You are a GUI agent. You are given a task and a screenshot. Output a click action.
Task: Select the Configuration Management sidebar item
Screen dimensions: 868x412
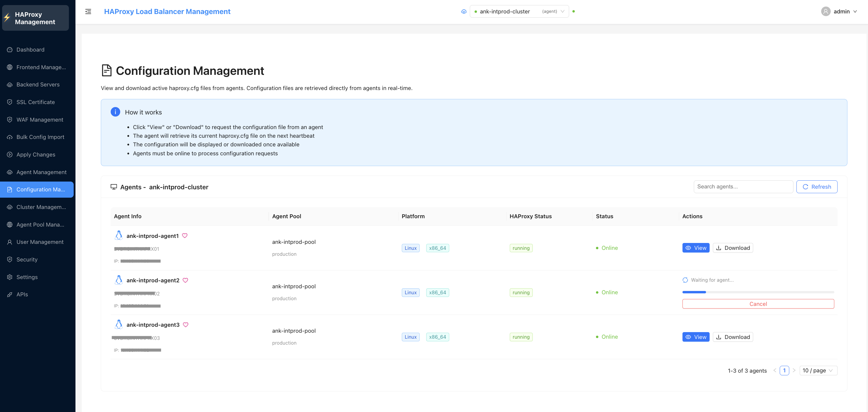pyautogui.click(x=37, y=189)
